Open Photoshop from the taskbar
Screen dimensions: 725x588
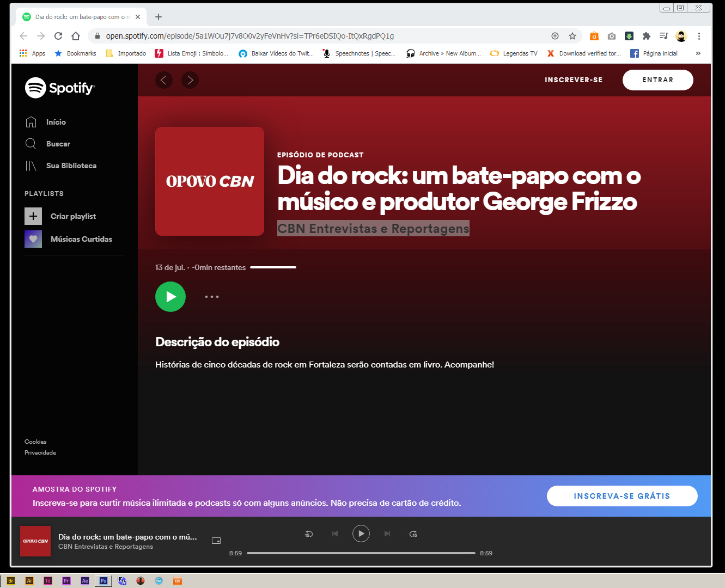coord(103,581)
